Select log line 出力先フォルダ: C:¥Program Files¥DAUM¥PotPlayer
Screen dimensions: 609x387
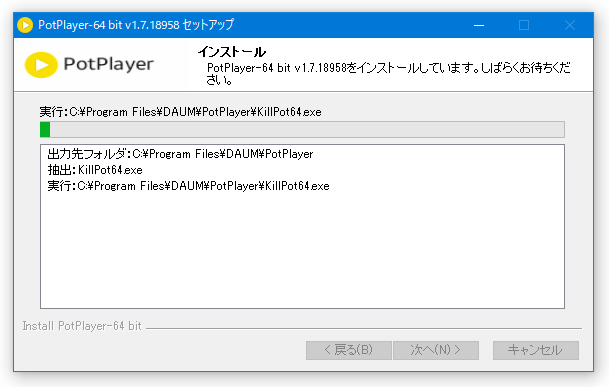pyautogui.click(x=180, y=154)
